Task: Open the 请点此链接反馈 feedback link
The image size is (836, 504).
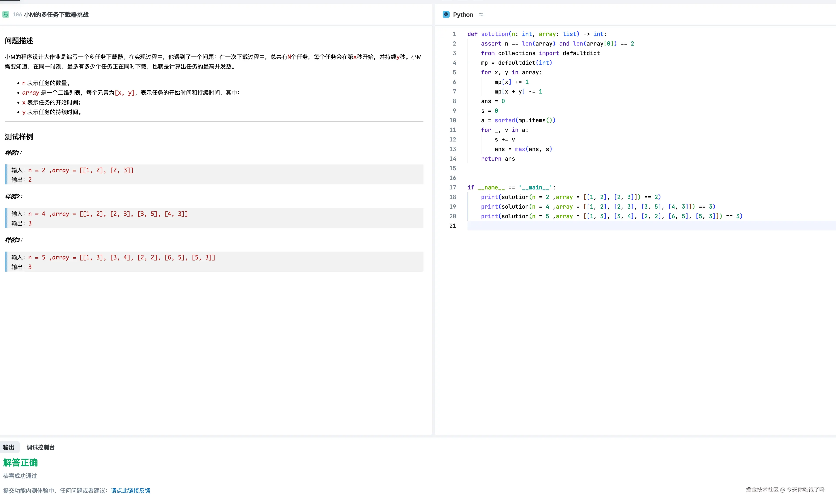Action: (x=130, y=490)
